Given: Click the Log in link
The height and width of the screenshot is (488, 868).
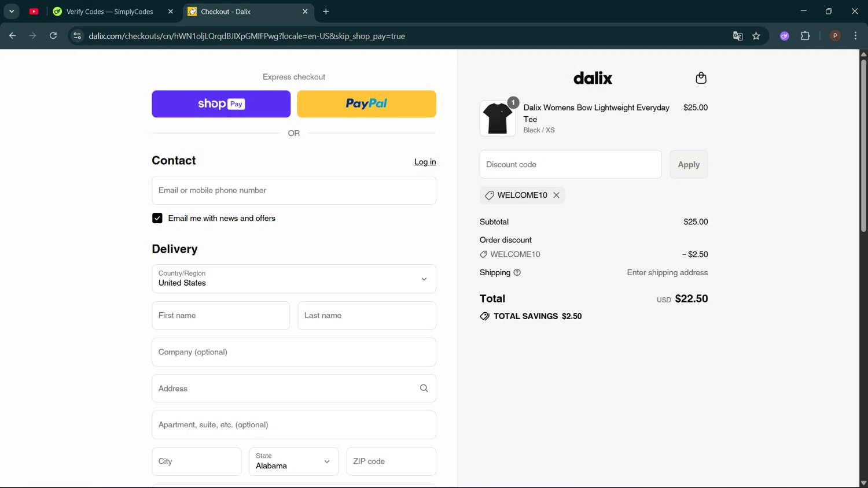Looking at the screenshot, I should [x=425, y=162].
